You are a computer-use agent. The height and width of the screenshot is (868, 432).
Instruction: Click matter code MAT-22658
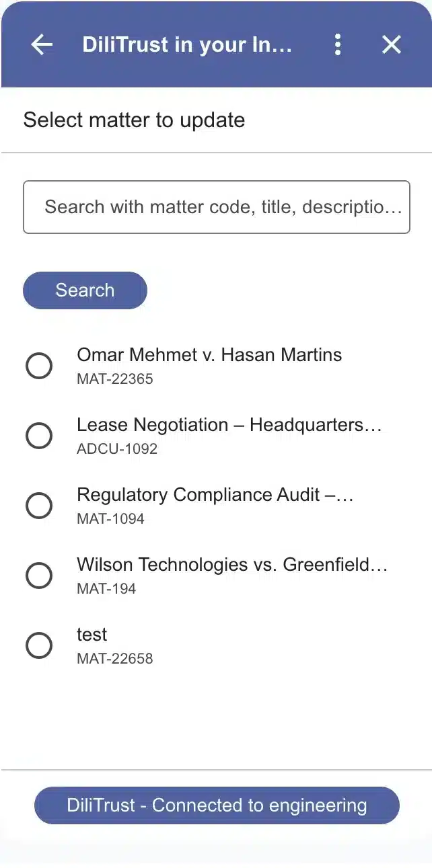tap(115, 659)
